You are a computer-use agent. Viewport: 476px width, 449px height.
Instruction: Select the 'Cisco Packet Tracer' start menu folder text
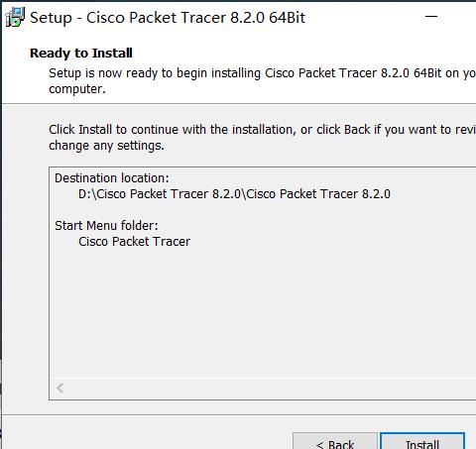click(x=134, y=242)
